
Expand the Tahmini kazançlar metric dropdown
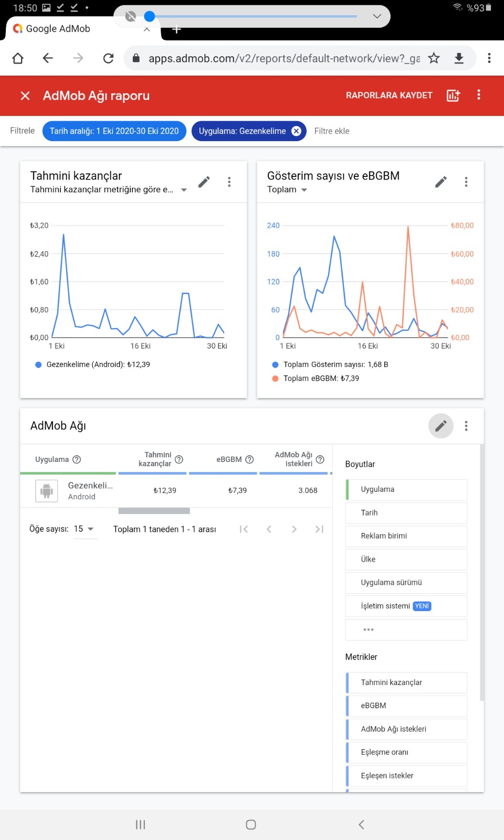tap(184, 190)
